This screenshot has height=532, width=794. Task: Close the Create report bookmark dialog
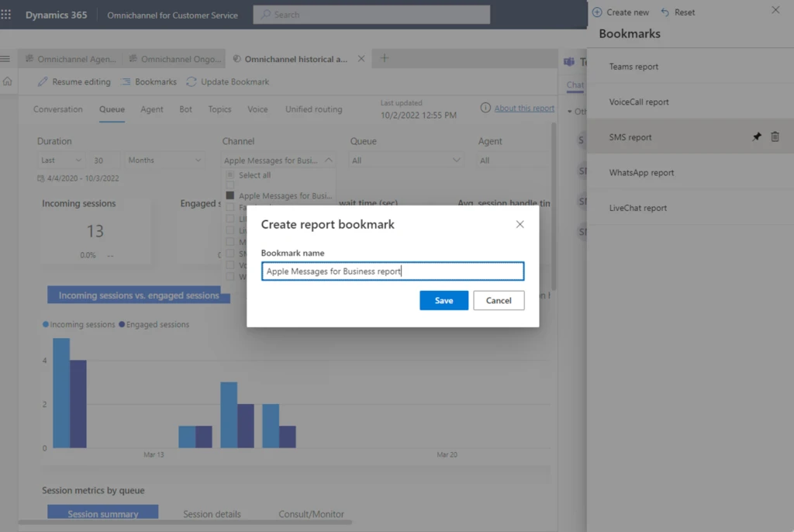pos(520,224)
